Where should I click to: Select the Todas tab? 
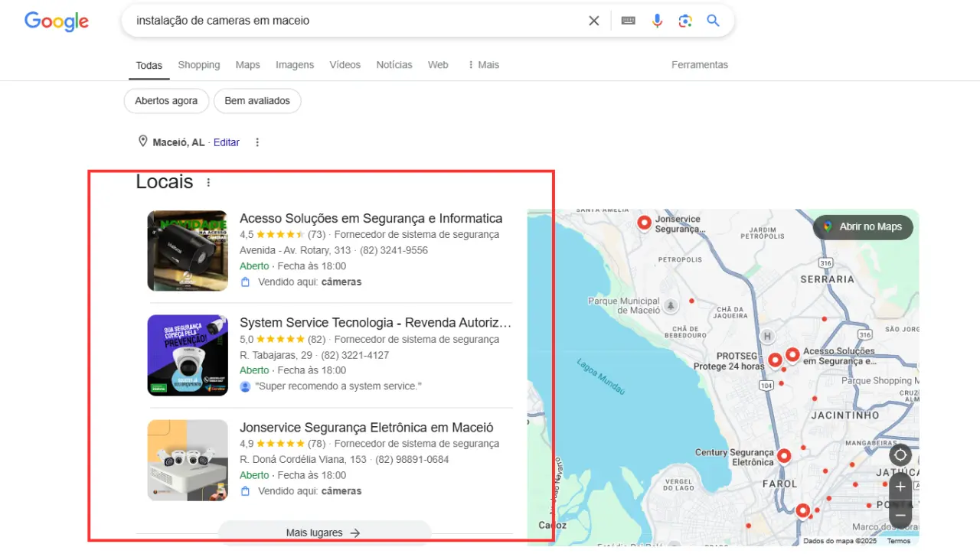tap(149, 66)
